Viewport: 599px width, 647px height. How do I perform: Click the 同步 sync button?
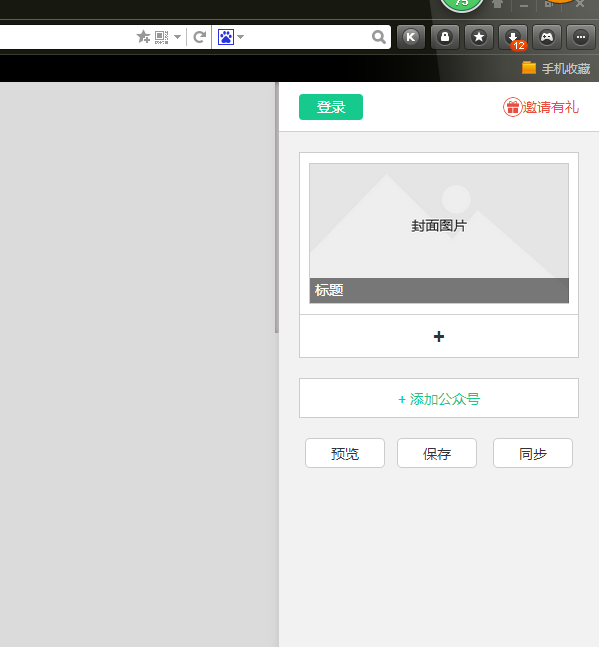[533, 453]
